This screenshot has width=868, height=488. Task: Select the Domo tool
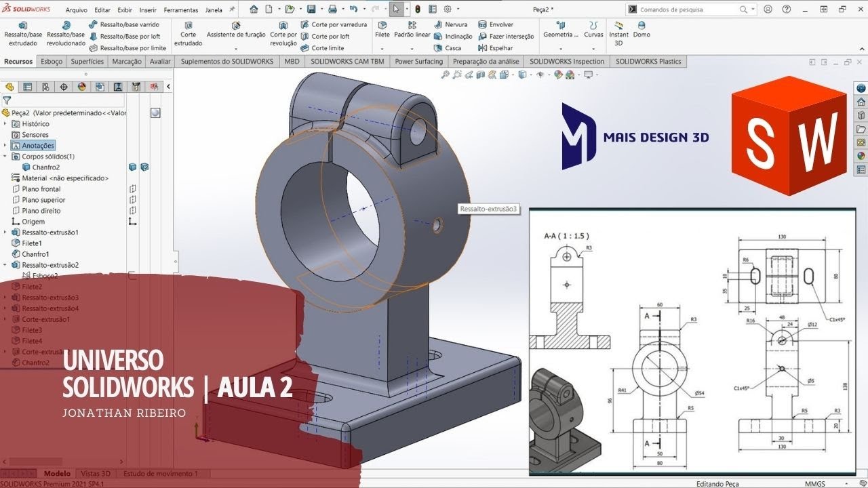[x=642, y=30]
